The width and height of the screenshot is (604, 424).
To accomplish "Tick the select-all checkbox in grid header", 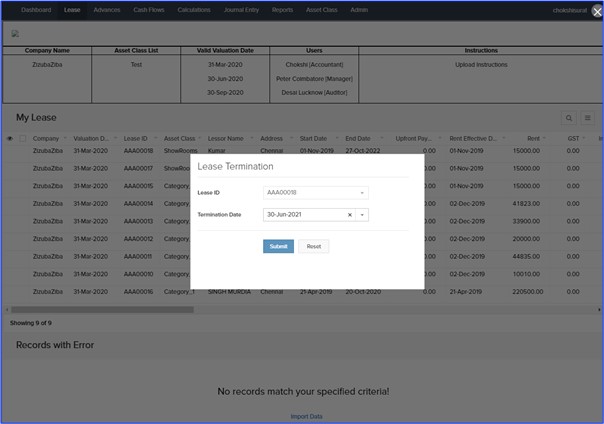I will (22, 138).
